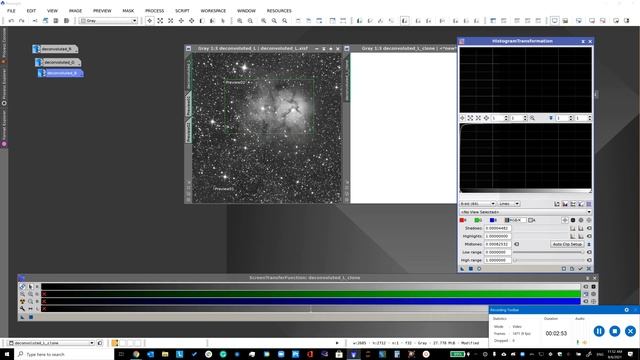The height and width of the screenshot is (360, 640).
Task: Click the Preview02 label in the image
Action: click(x=235, y=82)
